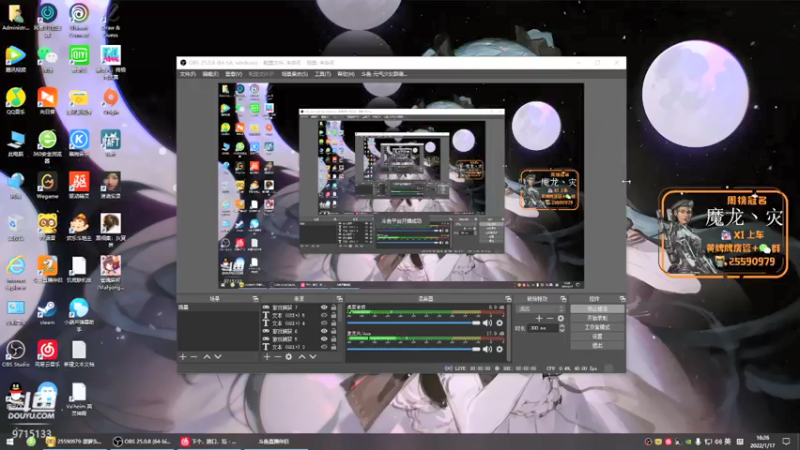Open 场景集合(S) menu in OBS

click(x=295, y=74)
